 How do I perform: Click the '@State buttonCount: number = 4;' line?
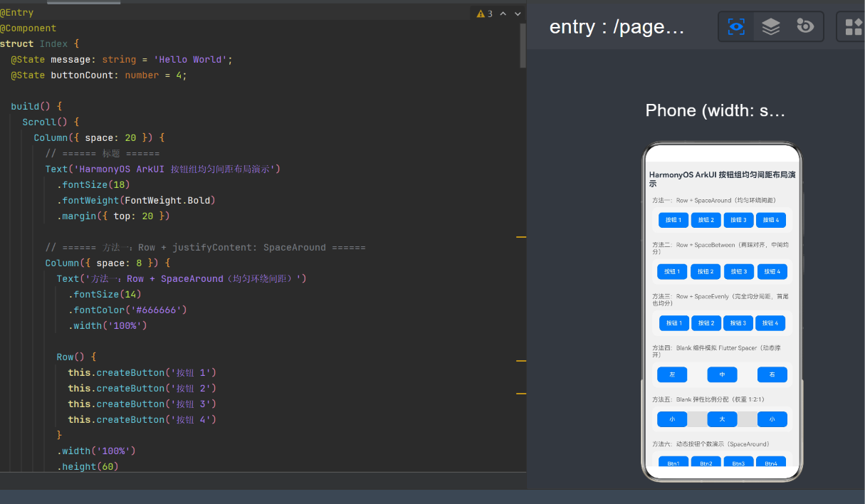pos(99,75)
